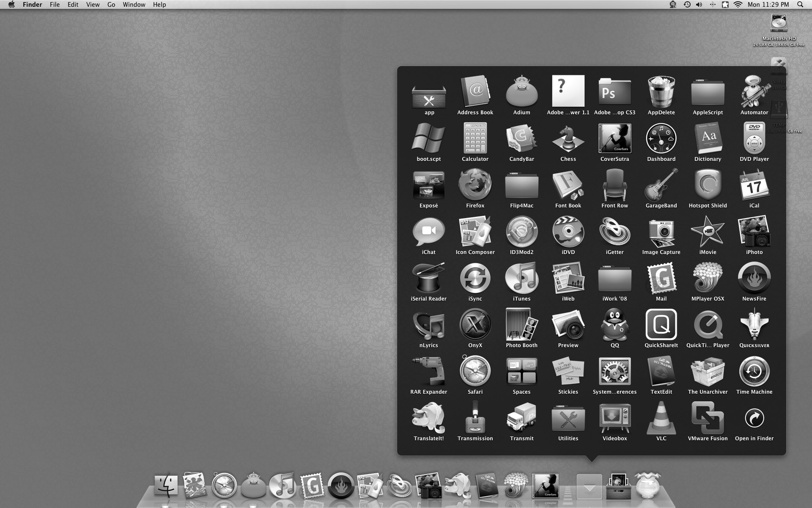812x508 pixels.
Task: Open The Unarchiver app icon
Action: [708, 371]
